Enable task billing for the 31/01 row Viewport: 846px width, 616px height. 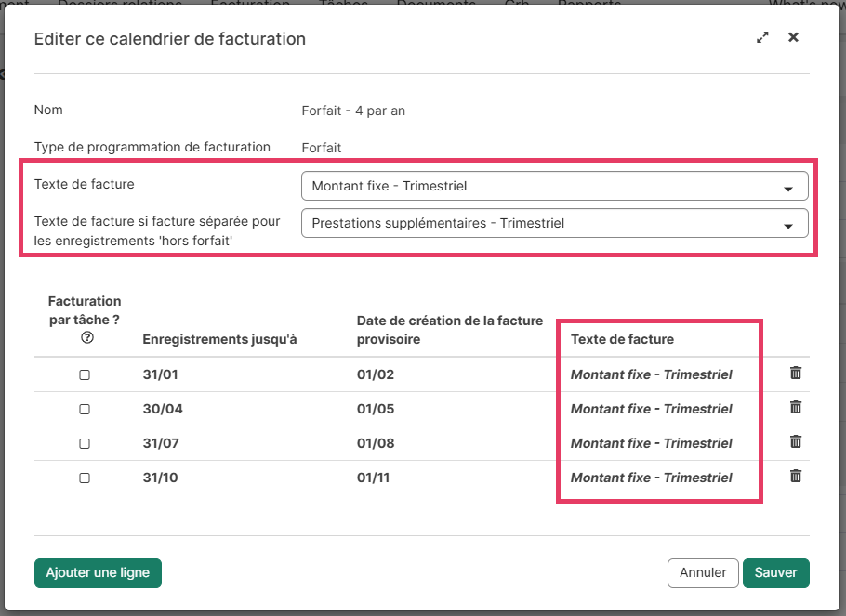click(x=85, y=375)
